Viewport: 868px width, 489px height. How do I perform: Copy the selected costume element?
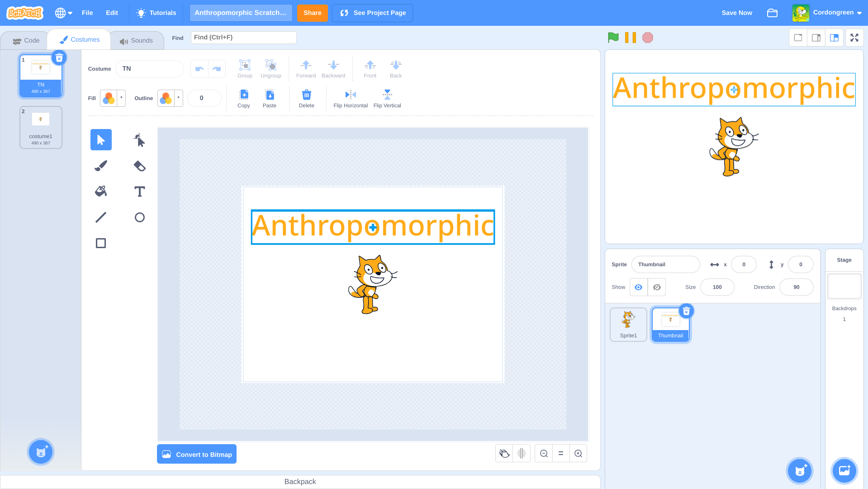pos(243,98)
